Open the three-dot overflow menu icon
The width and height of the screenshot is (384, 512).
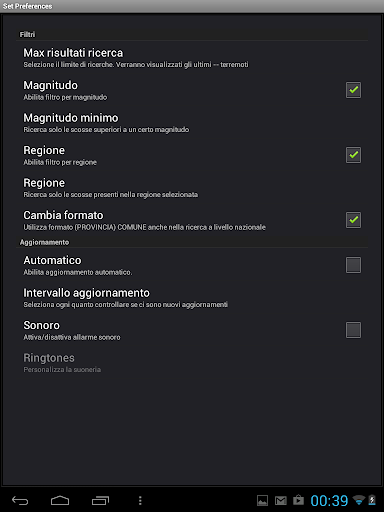point(140,500)
